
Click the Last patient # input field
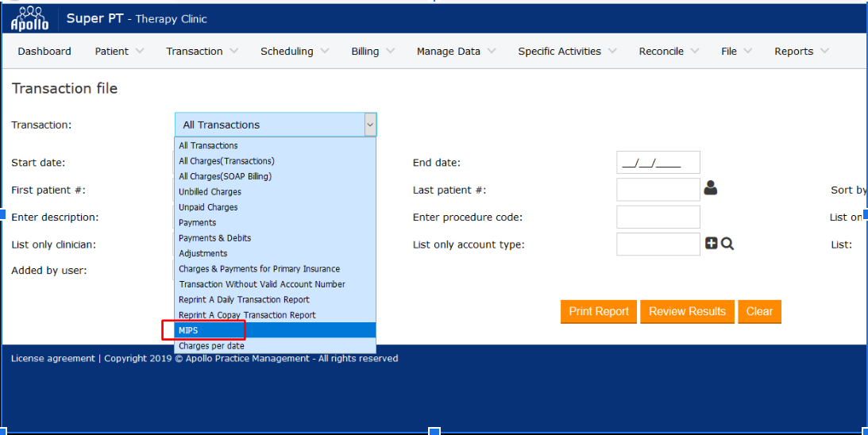pos(658,190)
